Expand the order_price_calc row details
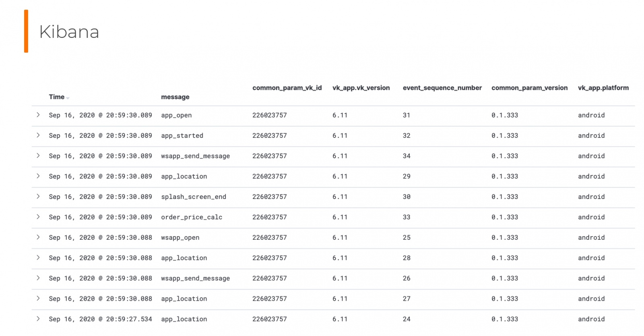Viewport: 644px width, 336px height. pyautogui.click(x=38, y=217)
